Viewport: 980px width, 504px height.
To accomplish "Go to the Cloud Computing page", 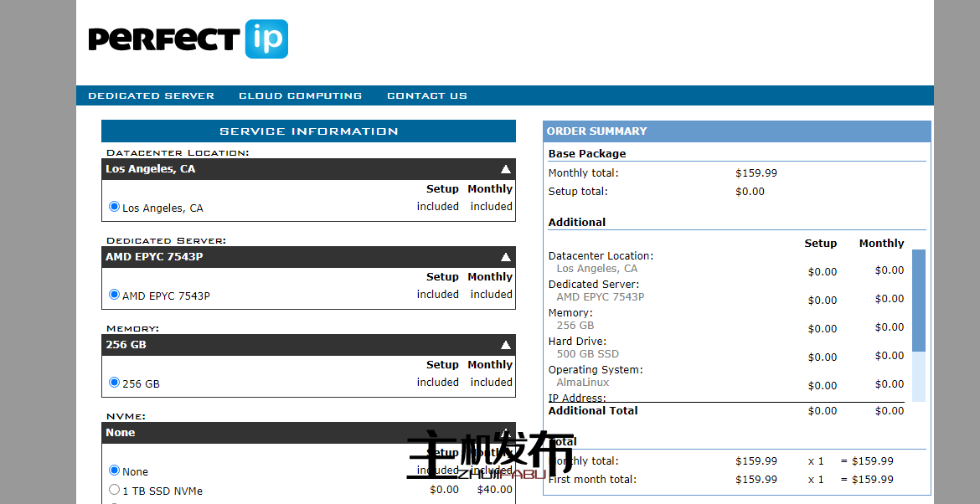I will [x=300, y=95].
